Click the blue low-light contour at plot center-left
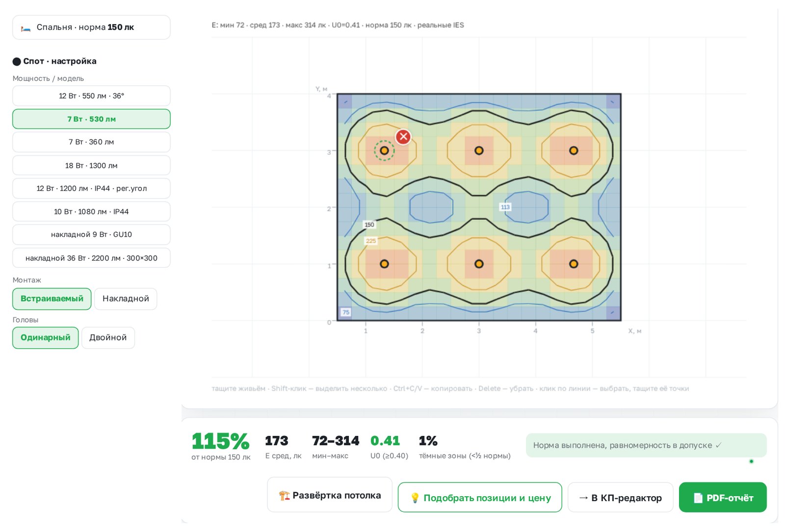Screen dimensions: 785x532 click(431, 207)
